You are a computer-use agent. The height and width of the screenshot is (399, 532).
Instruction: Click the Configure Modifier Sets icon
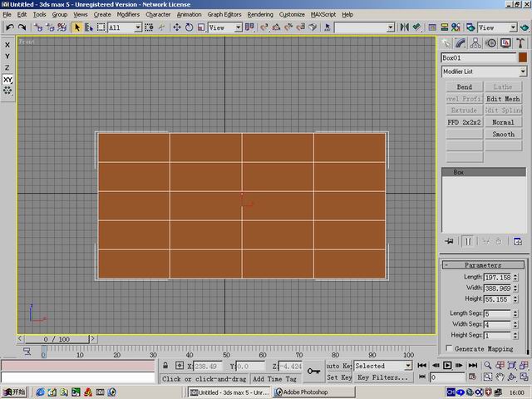coord(517,241)
